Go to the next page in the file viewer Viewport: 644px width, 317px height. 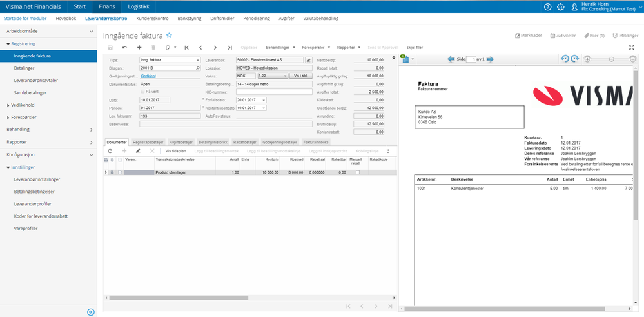point(489,59)
